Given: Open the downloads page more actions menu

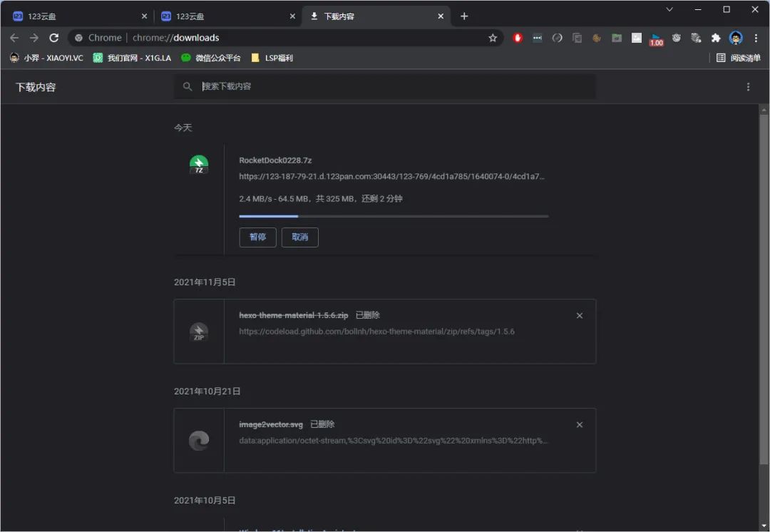Looking at the screenshot, I should pyautogui.click(x=748, y=87).
